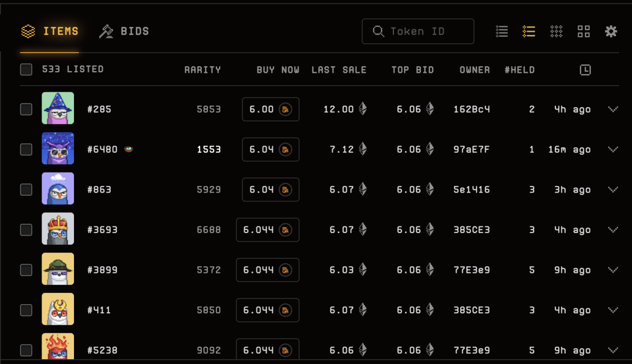Sort by the BUY NOW column header
Viewport: 632px width, 364px height.
pyautogui.click(x=278, y=70)
